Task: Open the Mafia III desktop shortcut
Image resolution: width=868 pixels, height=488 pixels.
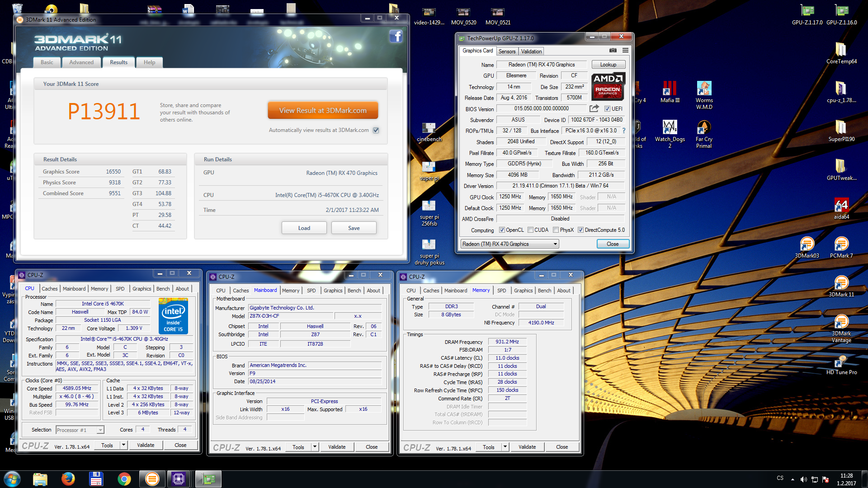Action: [670, 92]
